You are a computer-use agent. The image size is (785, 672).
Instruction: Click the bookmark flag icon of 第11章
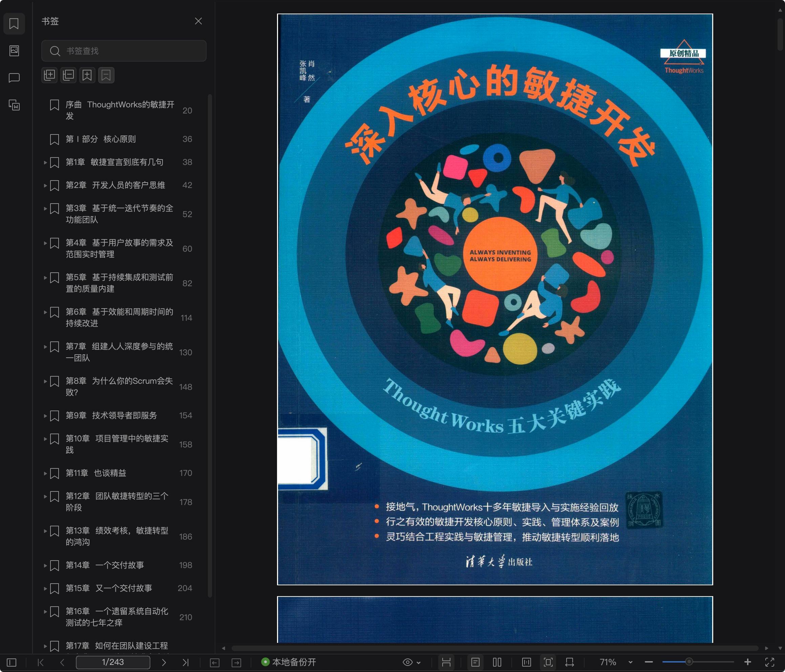(x=55, y=474)
